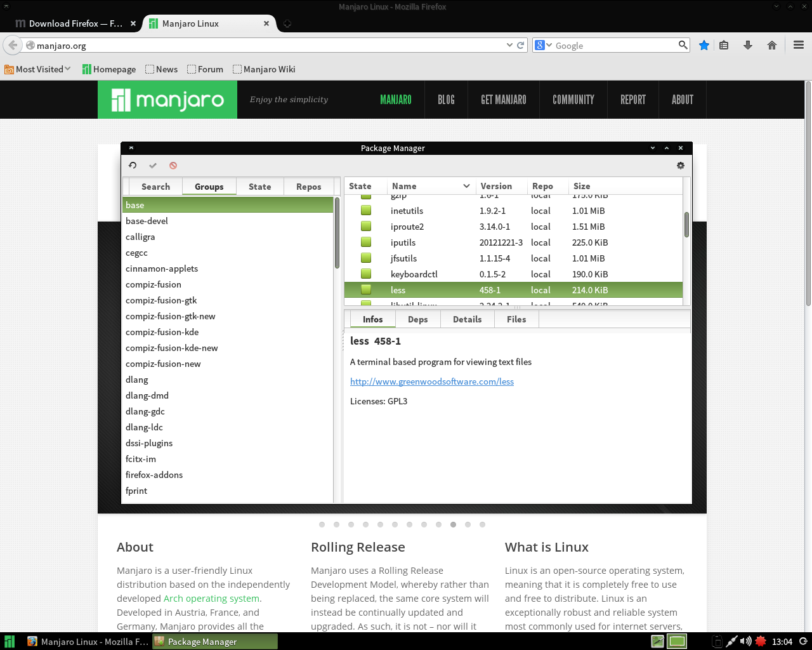The image size is (812, 650).
Task: Open Firefox bookmarks list icon
Action: [724, 45]
